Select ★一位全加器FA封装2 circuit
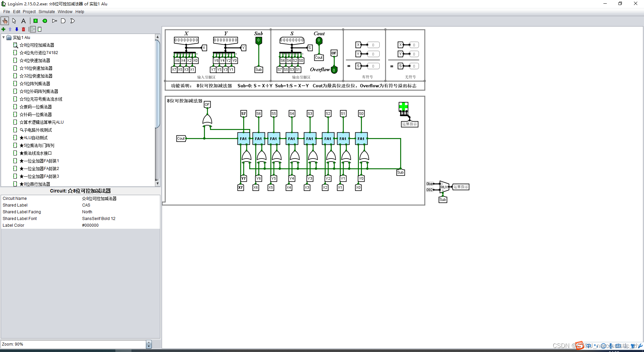 39,169
